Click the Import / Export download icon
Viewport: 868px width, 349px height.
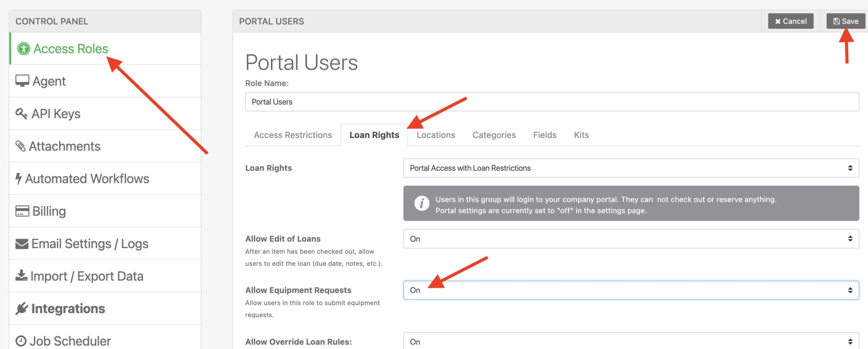[x=21, y=275]
